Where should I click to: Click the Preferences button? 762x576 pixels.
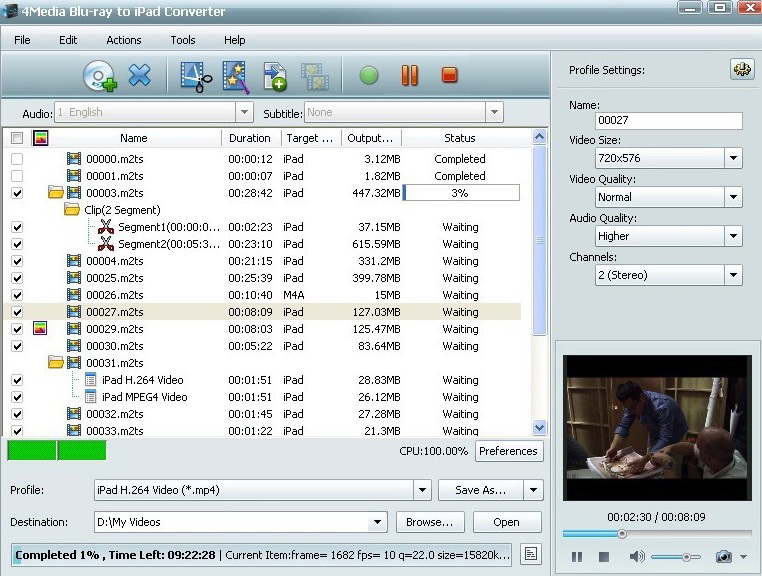click(x=508, y=451)
